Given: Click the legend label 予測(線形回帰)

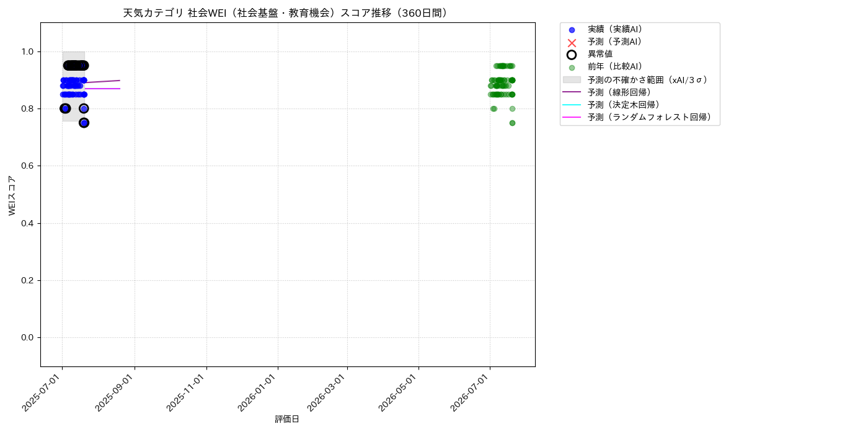Looking at the screenshot, I should tap(621, 92).
